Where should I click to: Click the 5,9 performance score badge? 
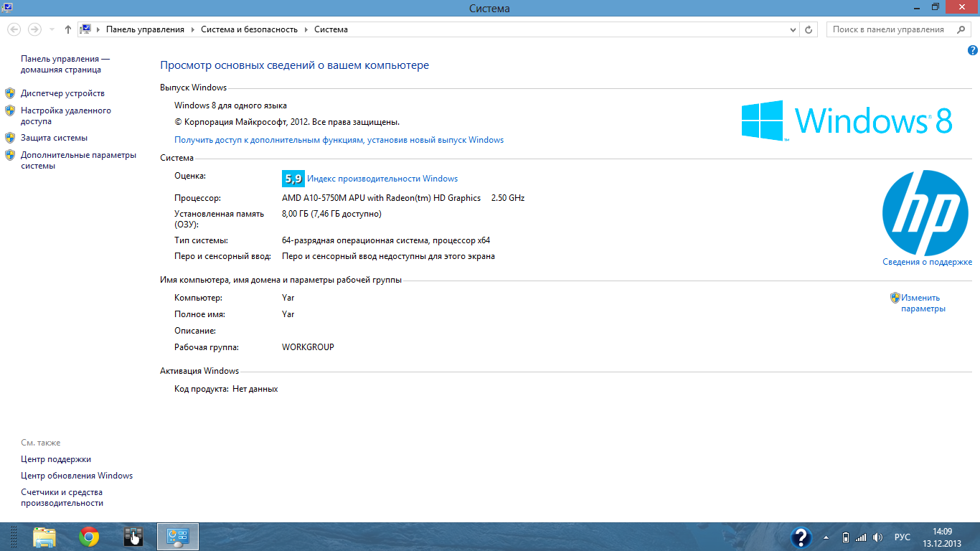pos(293,179)
